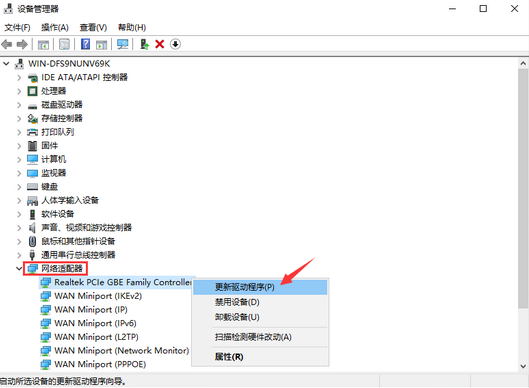The width and height of the screenshot is (529, 388).
Task: Click the 声音、视频和游戏控制器 speaker icon
Action: click(x=32, y=228)
